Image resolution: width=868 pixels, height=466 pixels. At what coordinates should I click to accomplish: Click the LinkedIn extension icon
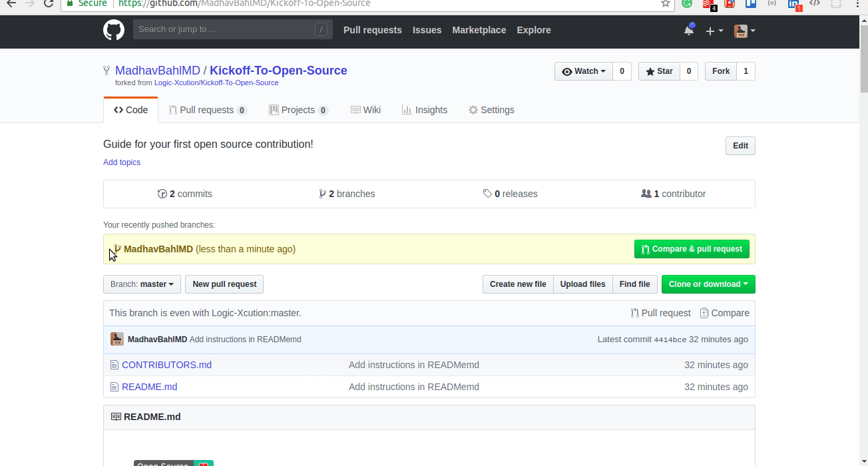[x=794, y=4]
